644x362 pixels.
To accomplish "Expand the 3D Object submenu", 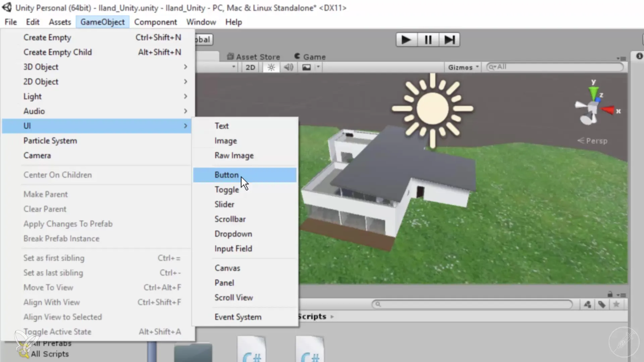I will pos(97,67).
